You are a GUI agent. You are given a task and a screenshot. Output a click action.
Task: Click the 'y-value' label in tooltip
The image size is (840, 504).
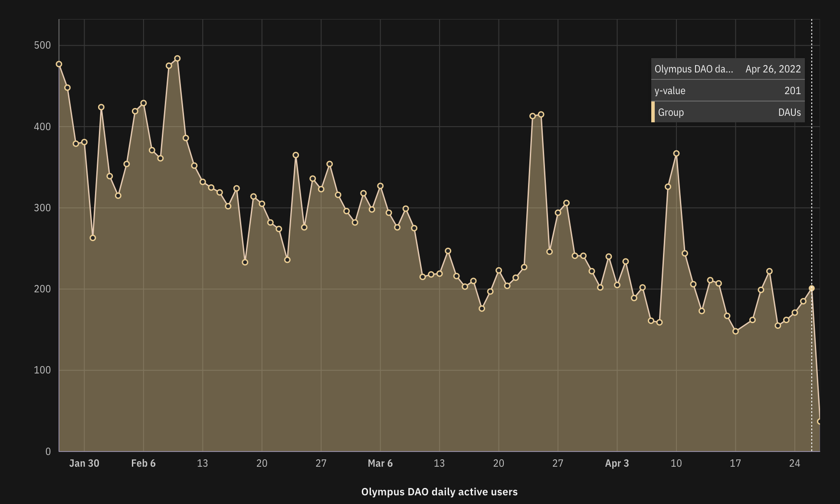[670, 91]
